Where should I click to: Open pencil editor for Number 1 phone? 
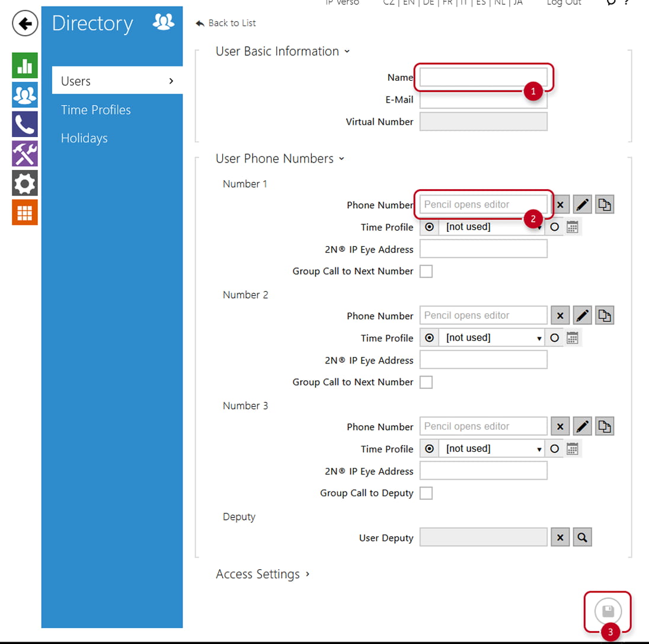point(583,205)
